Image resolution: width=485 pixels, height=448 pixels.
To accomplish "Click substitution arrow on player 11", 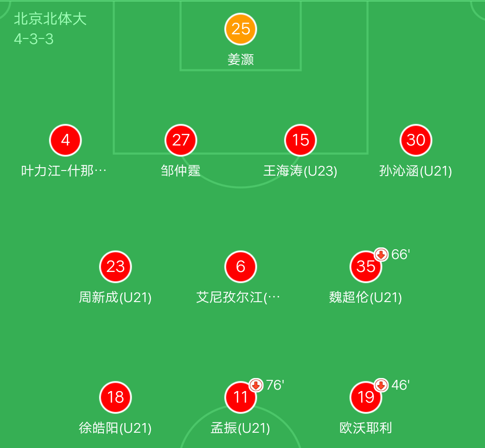I will click(256, 385).
